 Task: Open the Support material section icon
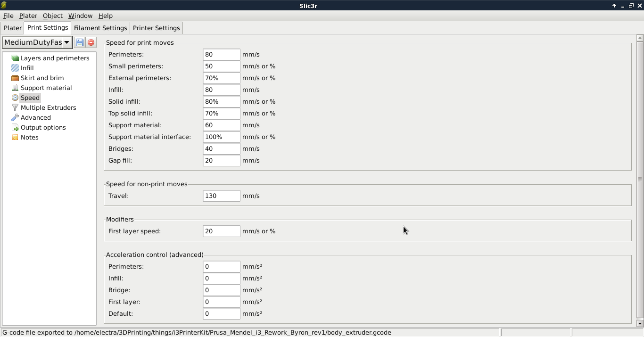tap(15, 88)
